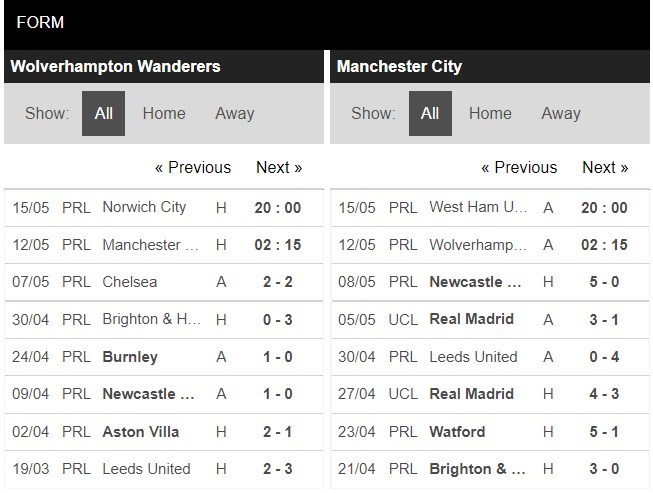Image resolution: width=653 pixels, height=493 pixels.
Task: Click the 0 - 3 Brighton score for Wolves
Action: (279, 319)
